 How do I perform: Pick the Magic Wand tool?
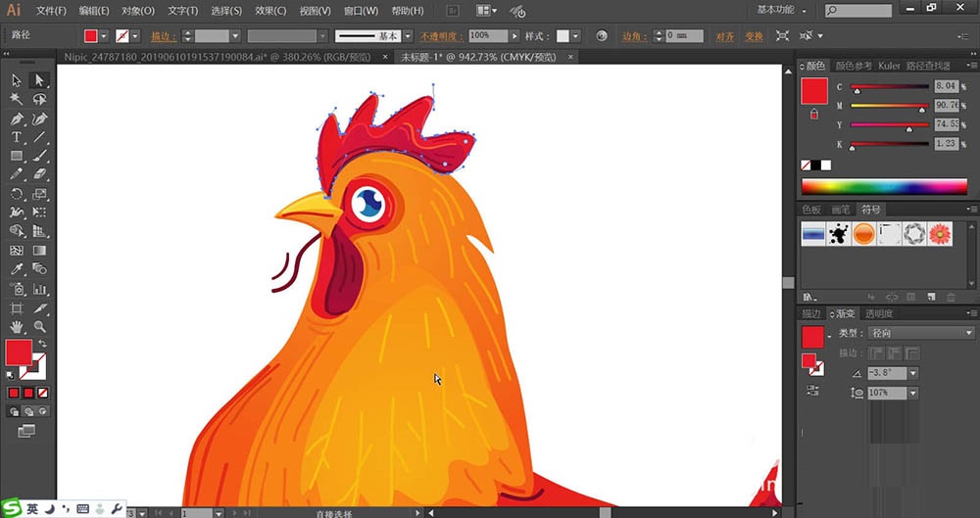(x=17, y=100)
